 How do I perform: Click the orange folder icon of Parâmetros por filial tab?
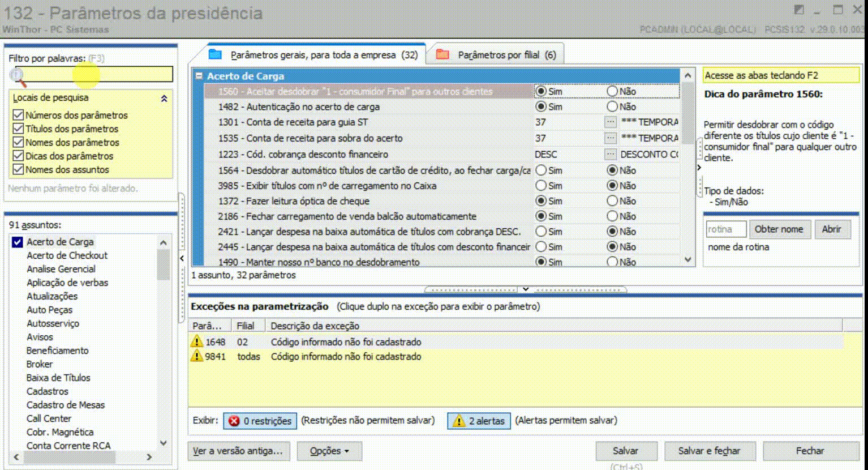point(442,54)
